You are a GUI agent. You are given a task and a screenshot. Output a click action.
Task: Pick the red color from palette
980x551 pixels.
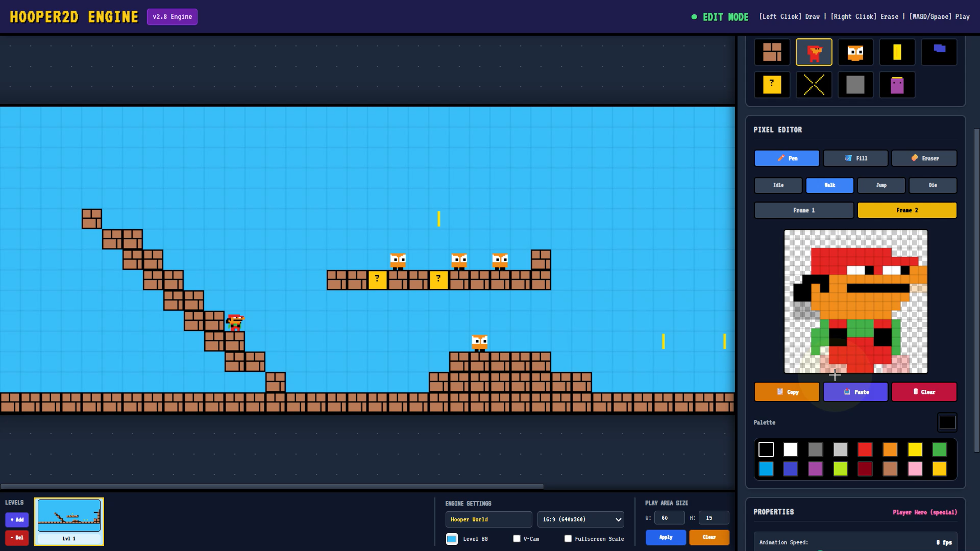(x=865, y=449)
